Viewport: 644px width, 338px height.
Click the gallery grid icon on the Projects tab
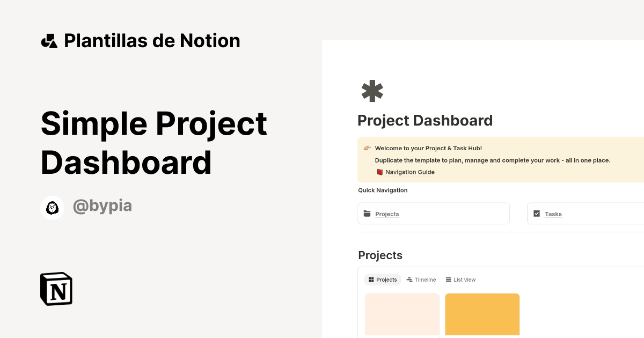point(371,280)
